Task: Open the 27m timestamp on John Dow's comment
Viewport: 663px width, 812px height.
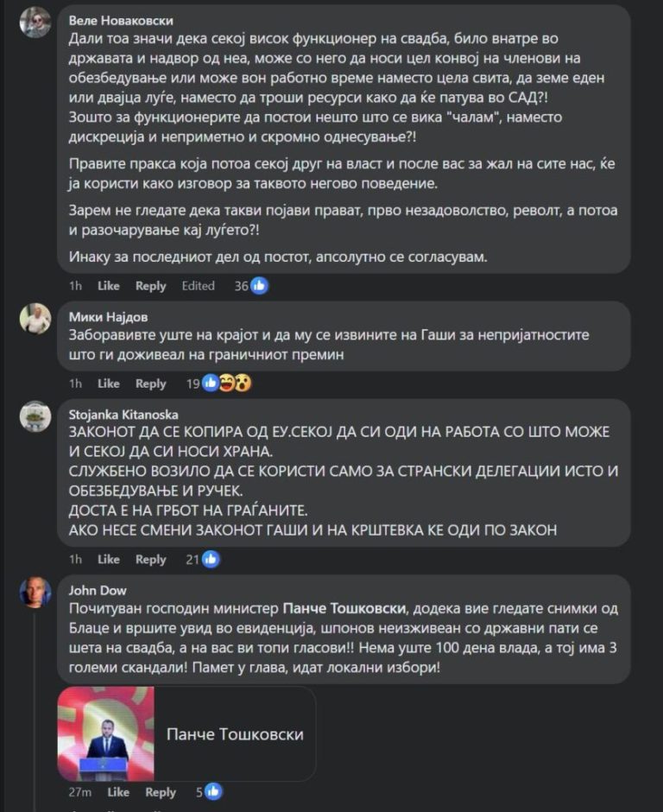Action: (79, 792)
